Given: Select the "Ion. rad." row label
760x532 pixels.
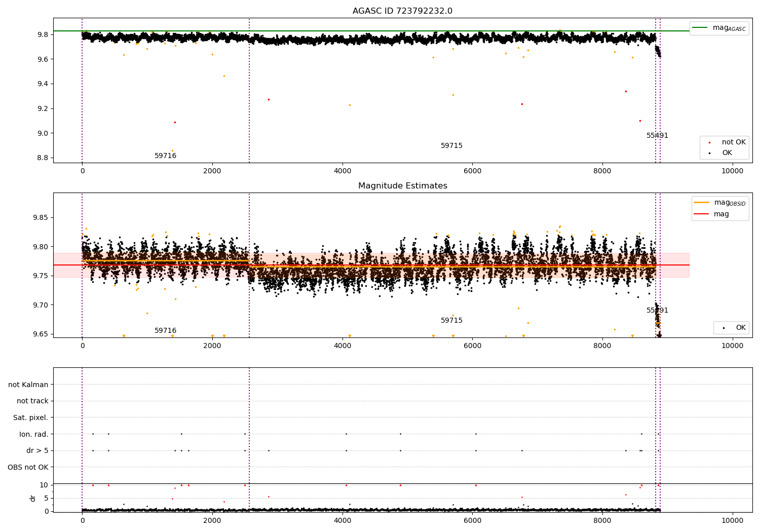Looking at the screenshot, I should point(34,434).
